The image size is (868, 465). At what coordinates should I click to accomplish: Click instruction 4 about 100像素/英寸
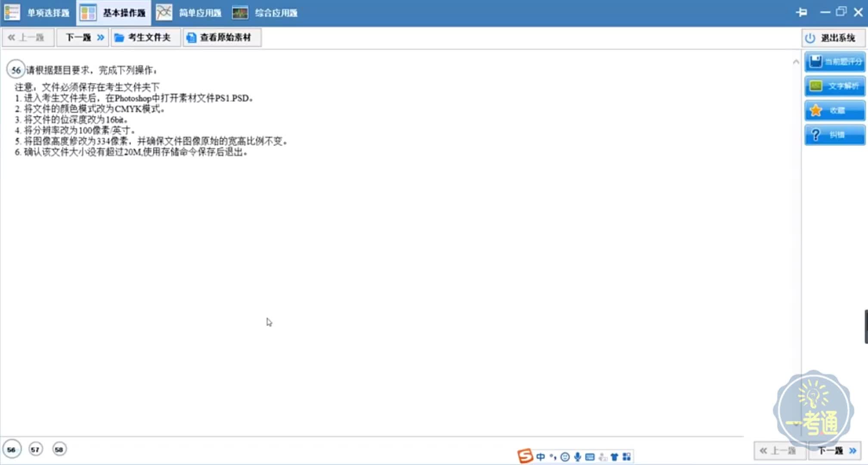coord(75,130)
